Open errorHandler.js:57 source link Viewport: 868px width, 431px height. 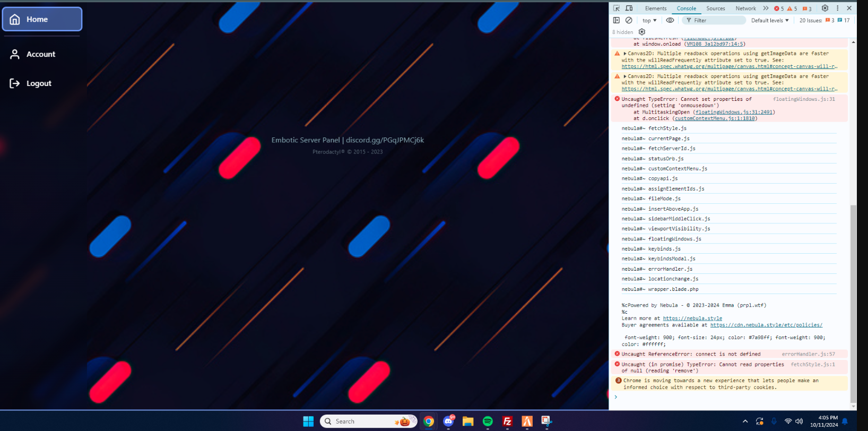[x=808, y=354]
